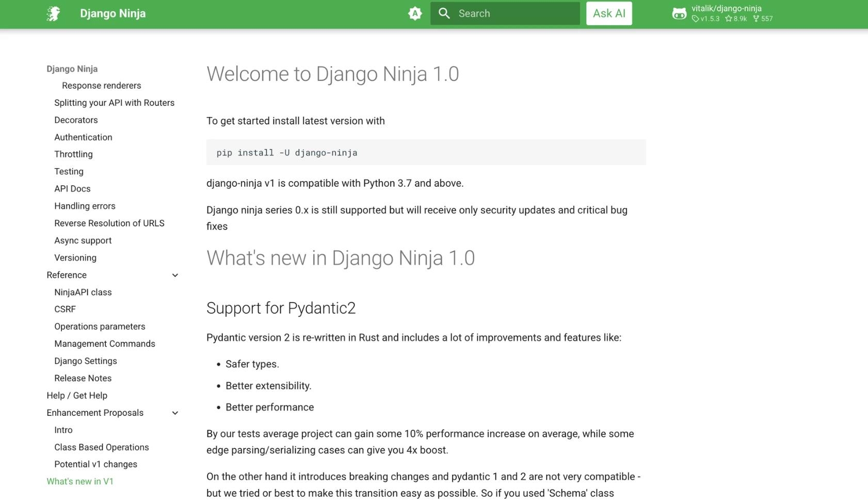Click the search magnifier icon

point(444,14)
